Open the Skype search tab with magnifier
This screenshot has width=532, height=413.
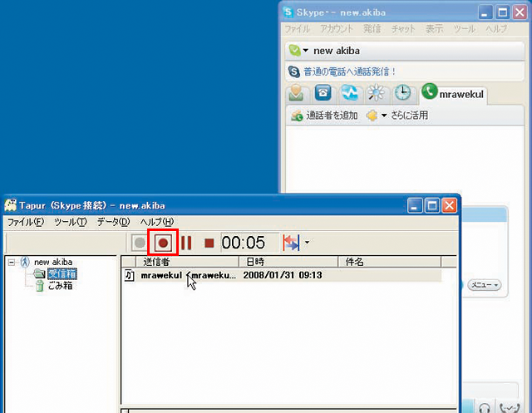377,93
